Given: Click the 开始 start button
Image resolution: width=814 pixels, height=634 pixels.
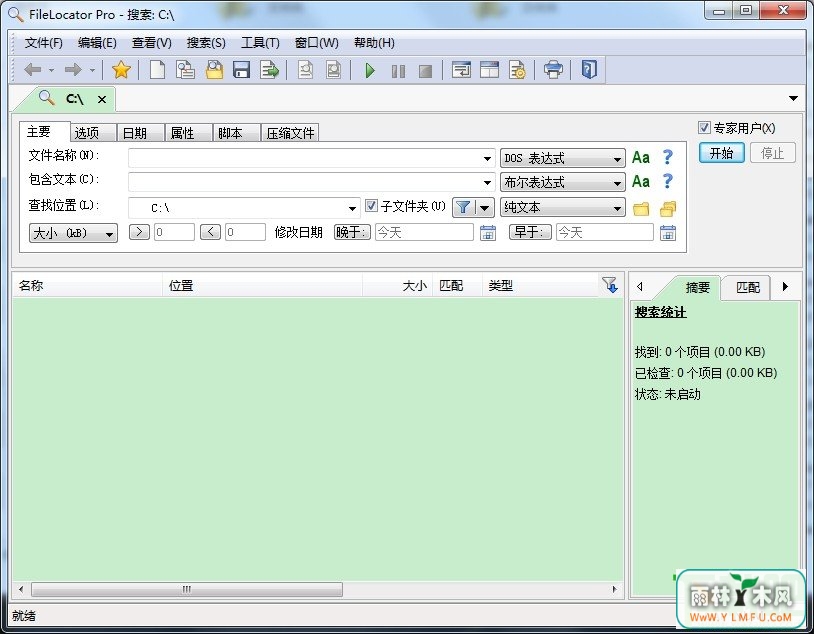Looking at the screenshot, I should 722,153.
